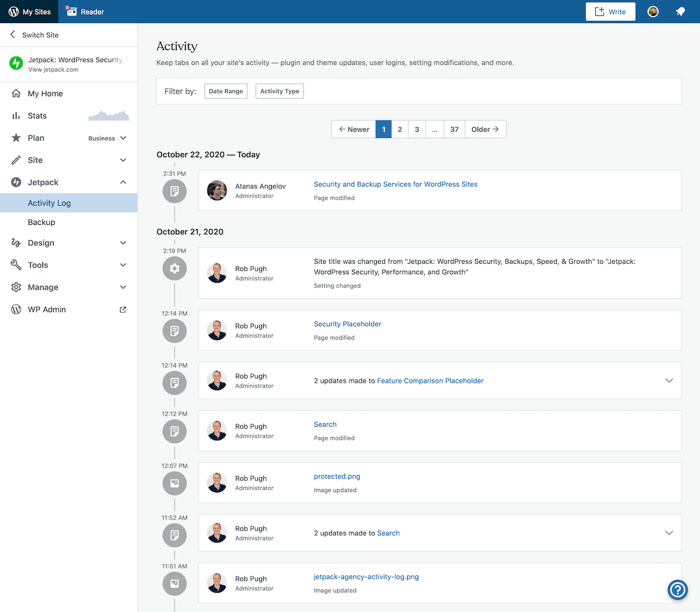Open the help question mark button
700x612 pixels.
(x=678, y=589)
